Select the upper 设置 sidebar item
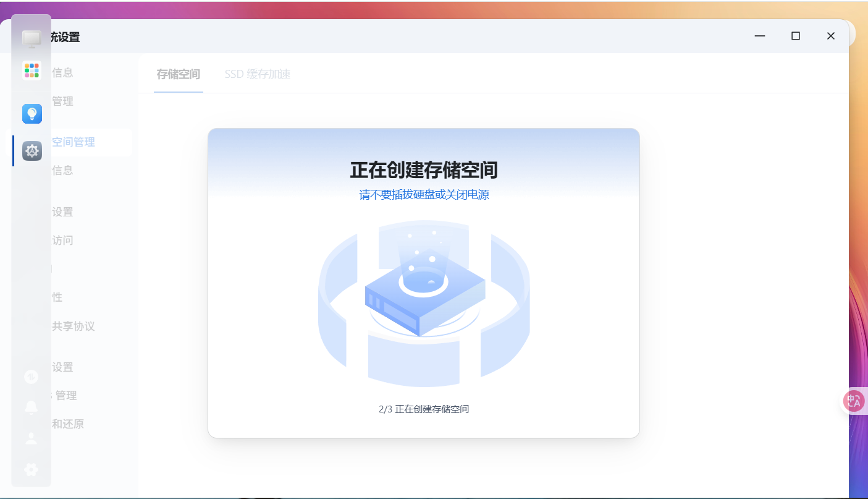Viewport: 868px width, 499px height. pos(63,211)
